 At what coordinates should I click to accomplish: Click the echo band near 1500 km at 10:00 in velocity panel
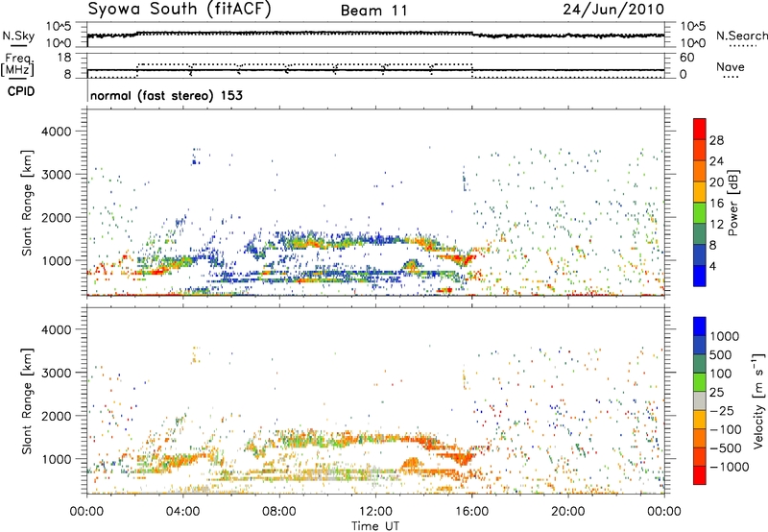(x=327, y=438)
